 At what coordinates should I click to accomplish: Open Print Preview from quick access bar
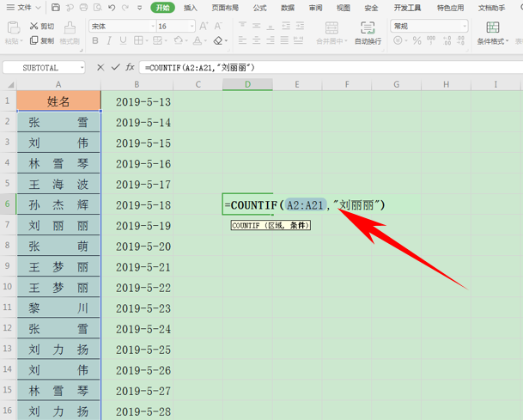(x=98, y=8)
